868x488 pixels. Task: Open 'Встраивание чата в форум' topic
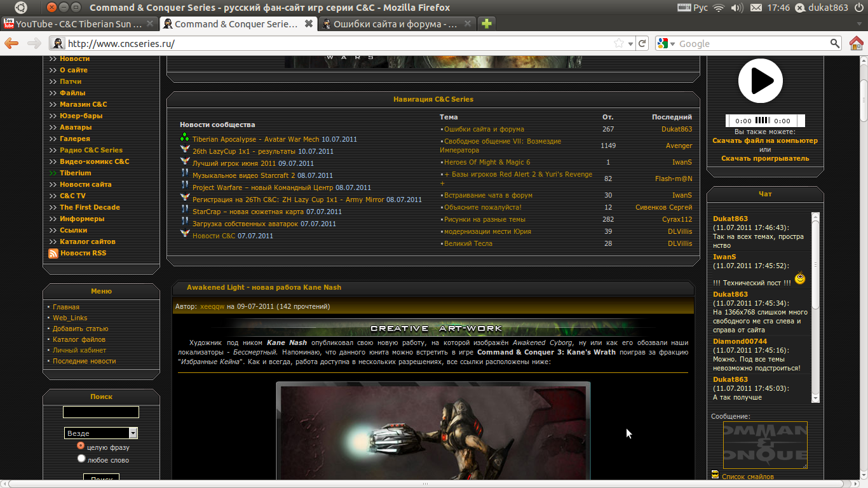(488, 196)
